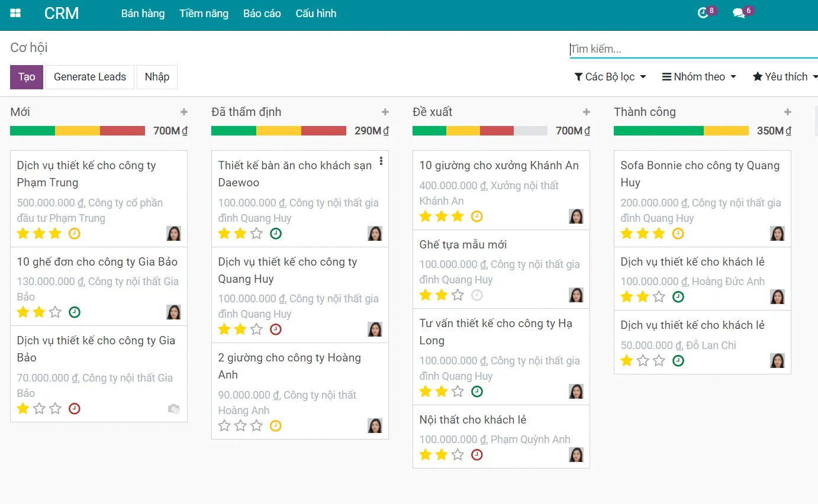818x504 pixels.
Task: Click the Generate Leads button
Action: tap(90, 77)
